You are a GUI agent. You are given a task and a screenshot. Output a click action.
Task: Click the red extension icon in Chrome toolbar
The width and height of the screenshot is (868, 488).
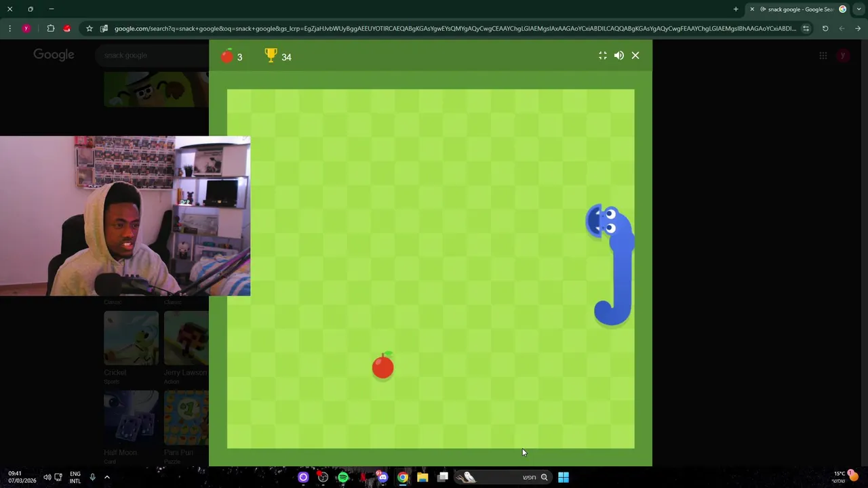(66, 28)
